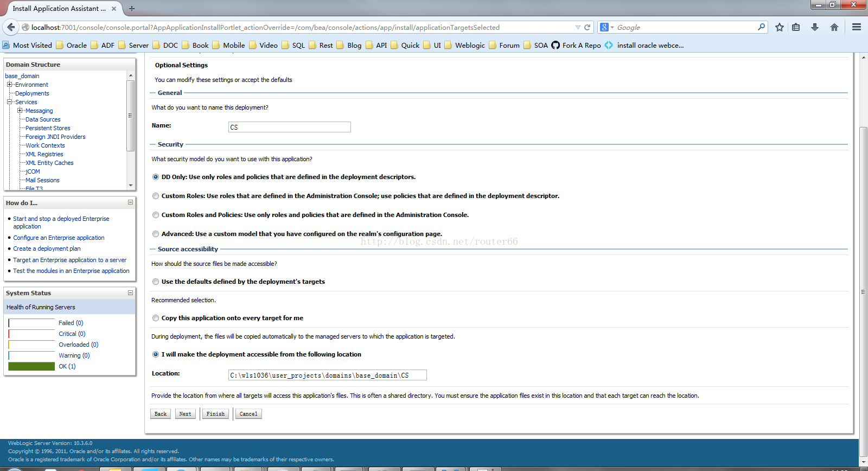The width and height of the screenshot is (868, 471).
Task: Click the Overloaded (0) status link
Action: tap(78, 345)
